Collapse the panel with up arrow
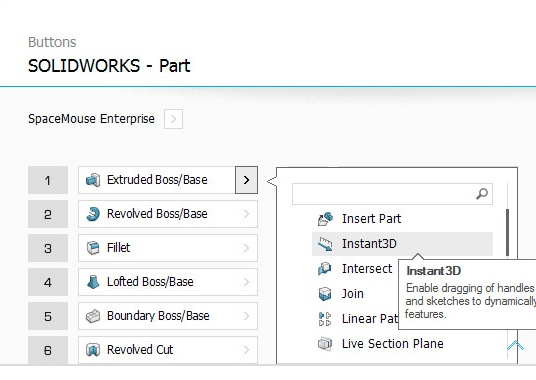The width and height of the screenshot is (536, 380). tap(515, 345)
